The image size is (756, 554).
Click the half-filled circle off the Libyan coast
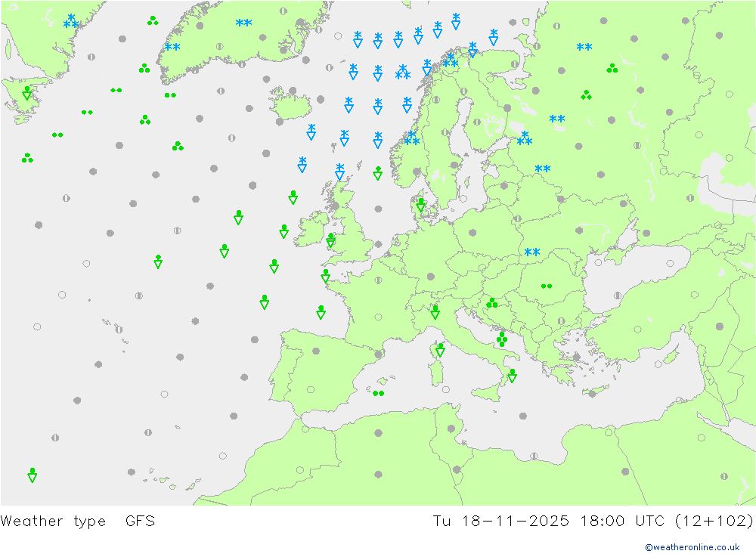[x=534, y=456]
